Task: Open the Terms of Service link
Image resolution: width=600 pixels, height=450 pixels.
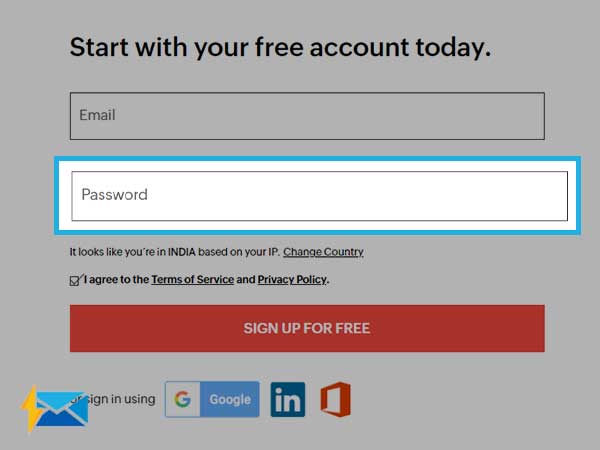Action: (x=193, y=279)
